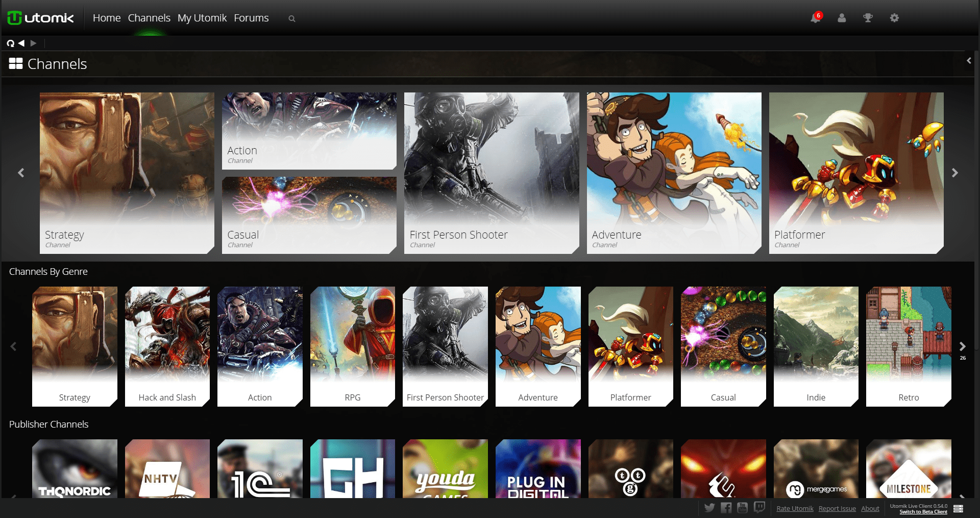Select the Hack and Slash genre tile
Viewport: 980px width, 518px height.
[x=167, y=347]
